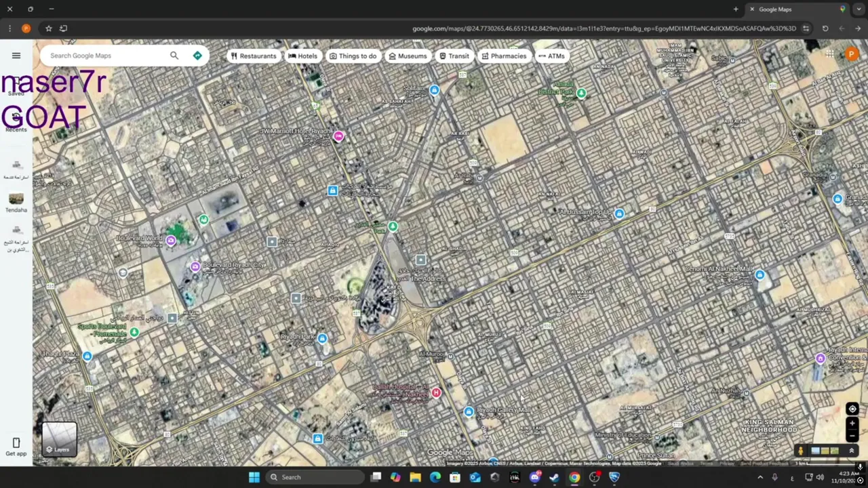Open the Layers map type thumbnail
The width and height of the screenshot is (868, 488).
pyautogui.click(x=60, y=439)
